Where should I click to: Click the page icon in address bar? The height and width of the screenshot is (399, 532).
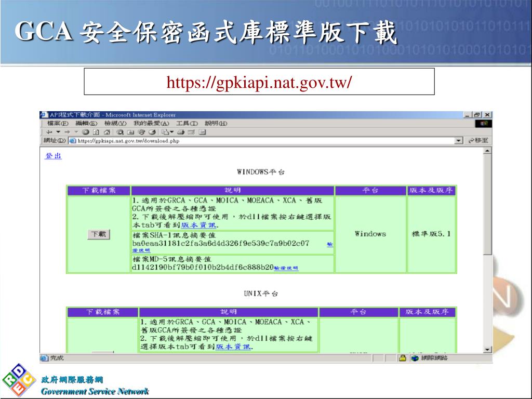(x=73, y=141)
